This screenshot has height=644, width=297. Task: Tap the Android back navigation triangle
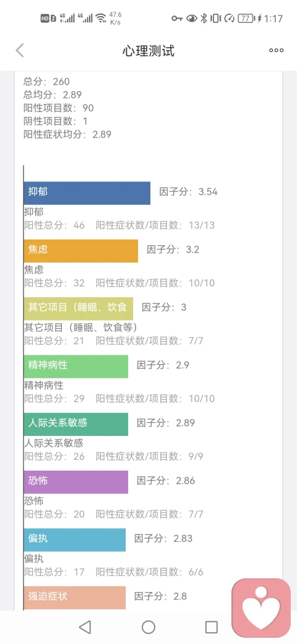(x=85, y=627)
